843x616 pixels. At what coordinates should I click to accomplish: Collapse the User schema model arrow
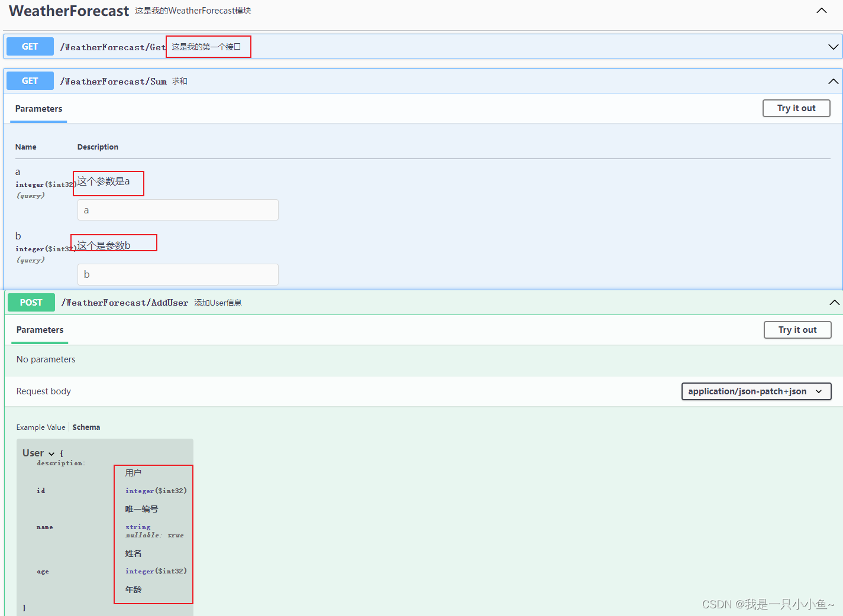pyautogui.click(x=51, y=453)
